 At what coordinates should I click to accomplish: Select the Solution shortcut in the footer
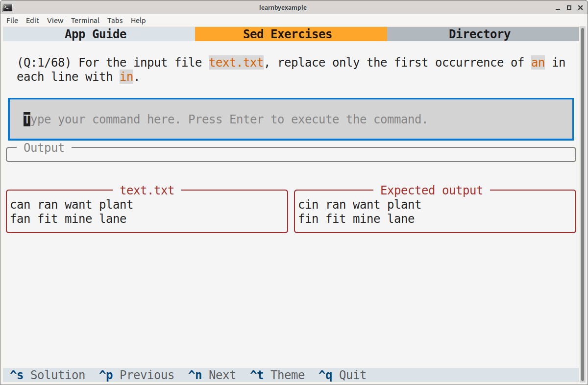click(x=47, y=375)
